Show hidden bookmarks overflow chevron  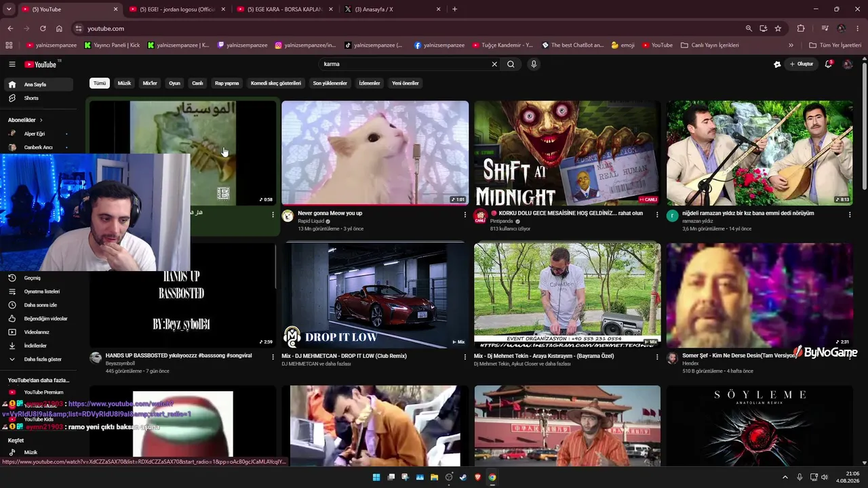[791, 45]
